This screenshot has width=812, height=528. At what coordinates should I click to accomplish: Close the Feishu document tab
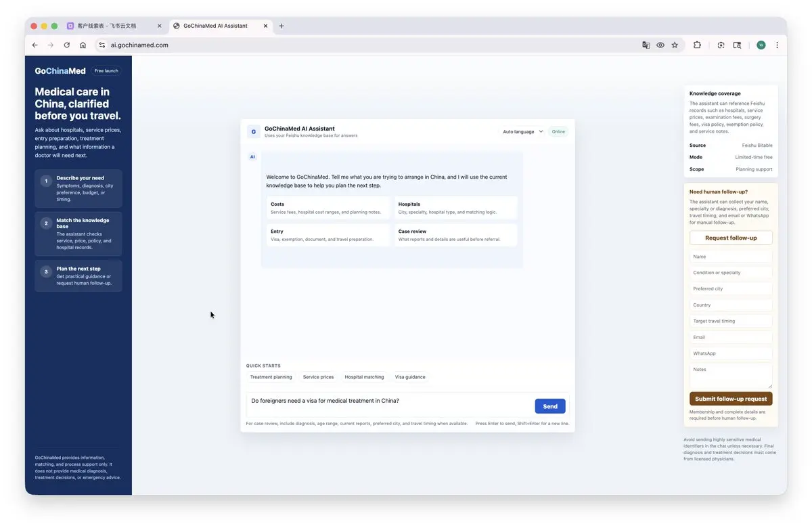click(160, 26)
